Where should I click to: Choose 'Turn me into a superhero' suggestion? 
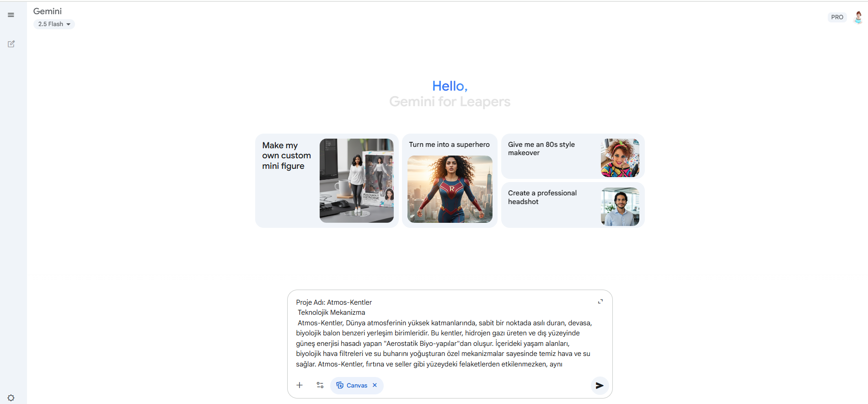[x=449, y=145]
